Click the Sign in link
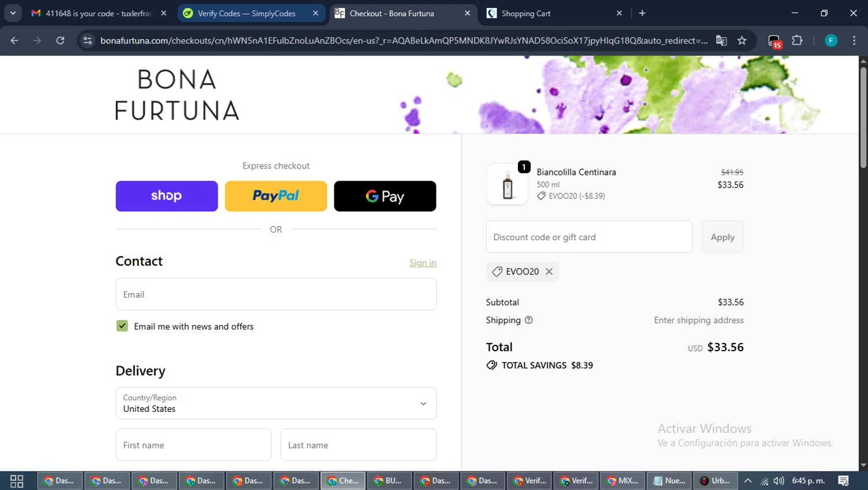Screen dimensions: 868x490 pyautogui.click(x=423, y=263)
